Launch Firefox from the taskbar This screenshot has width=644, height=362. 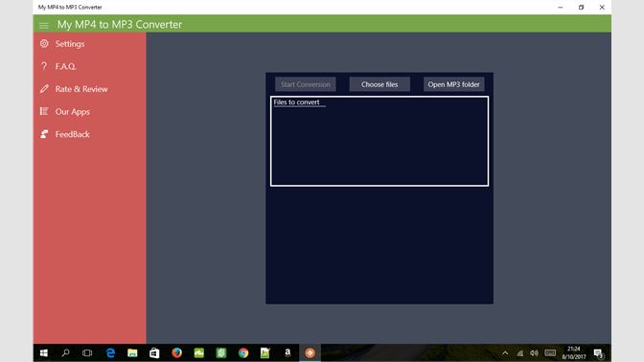(176, 352)
